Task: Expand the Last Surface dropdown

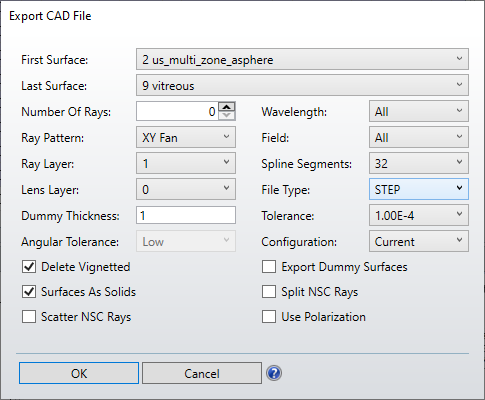Action: click(x=302, y=85)
